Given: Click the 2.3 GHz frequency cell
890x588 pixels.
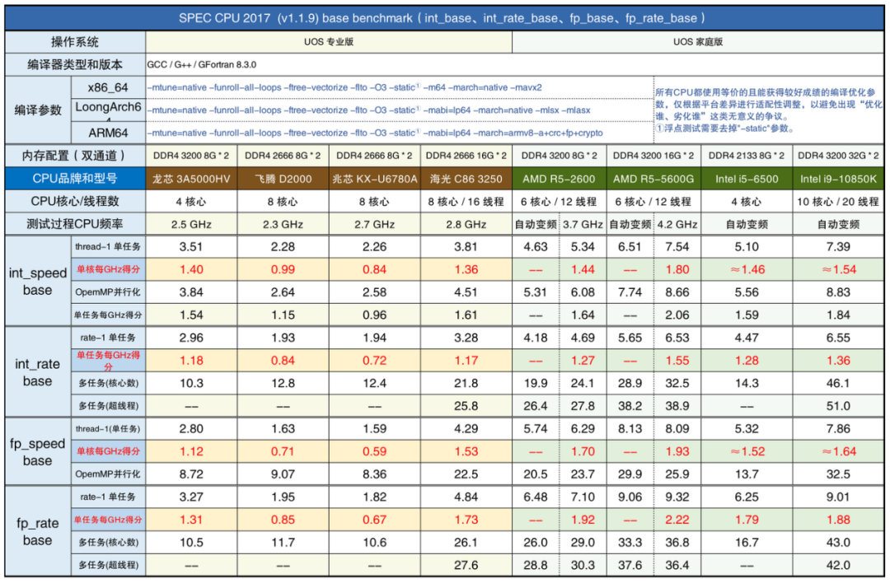Looking at the screenshot, I should click(283, 224).
